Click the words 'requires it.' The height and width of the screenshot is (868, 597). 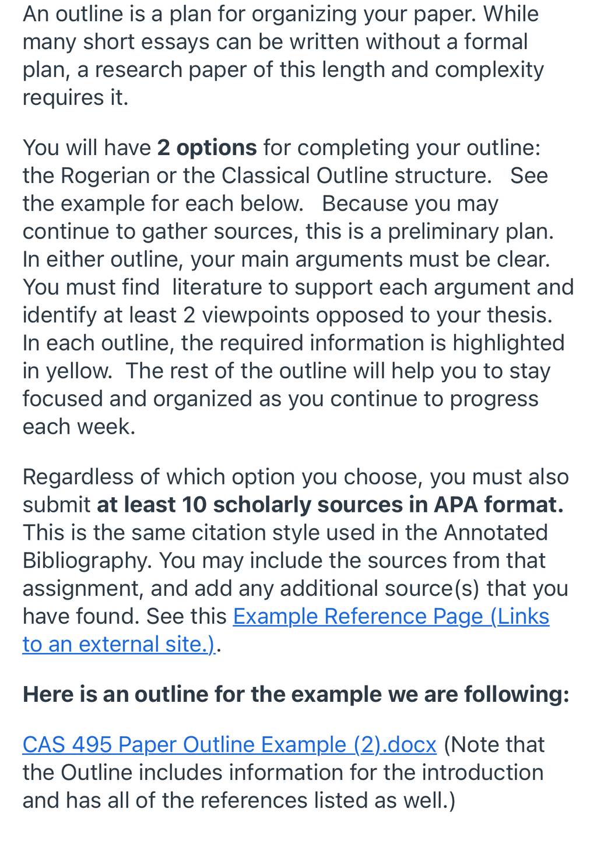(75, 97)
